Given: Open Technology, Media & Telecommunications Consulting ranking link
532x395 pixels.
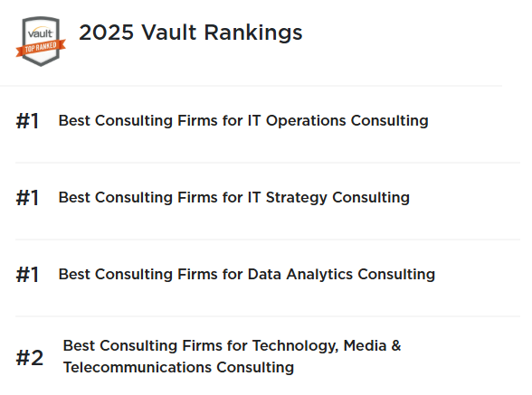Looking at the screenshot, I should pos(232,356).
